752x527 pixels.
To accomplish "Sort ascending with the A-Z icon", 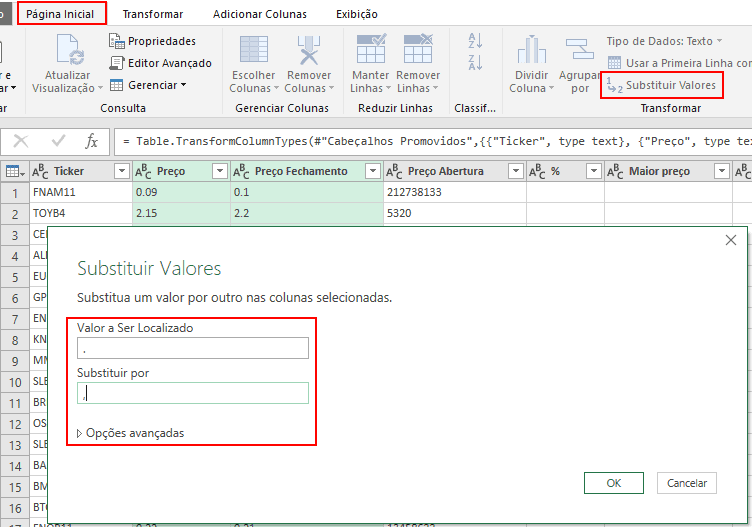I will click(475, 40).
